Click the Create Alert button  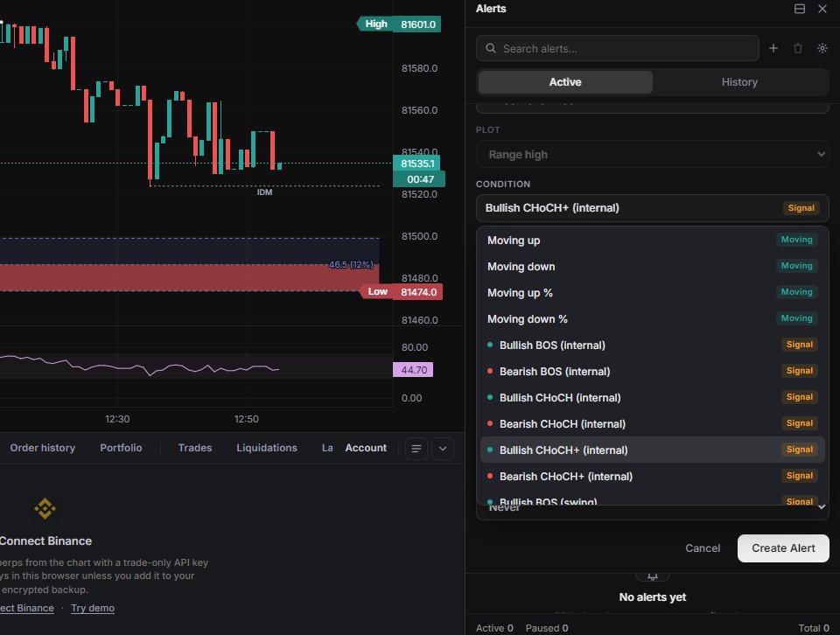coord(783,548)
